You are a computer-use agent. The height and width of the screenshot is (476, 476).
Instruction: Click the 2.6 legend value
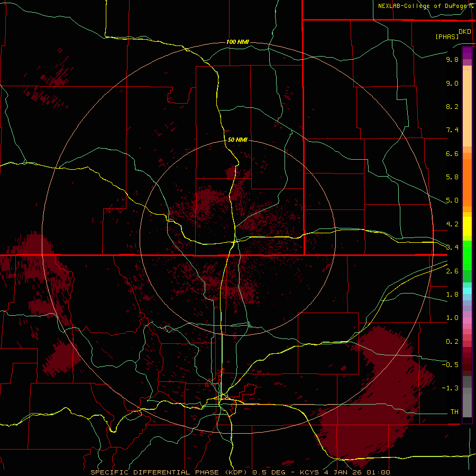pos(452,271)
